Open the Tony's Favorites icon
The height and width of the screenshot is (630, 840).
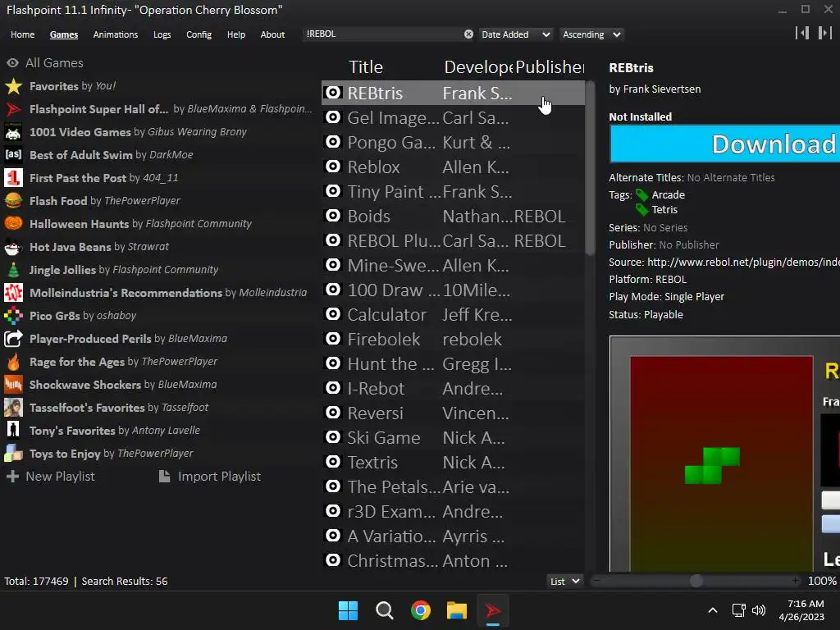13,431
